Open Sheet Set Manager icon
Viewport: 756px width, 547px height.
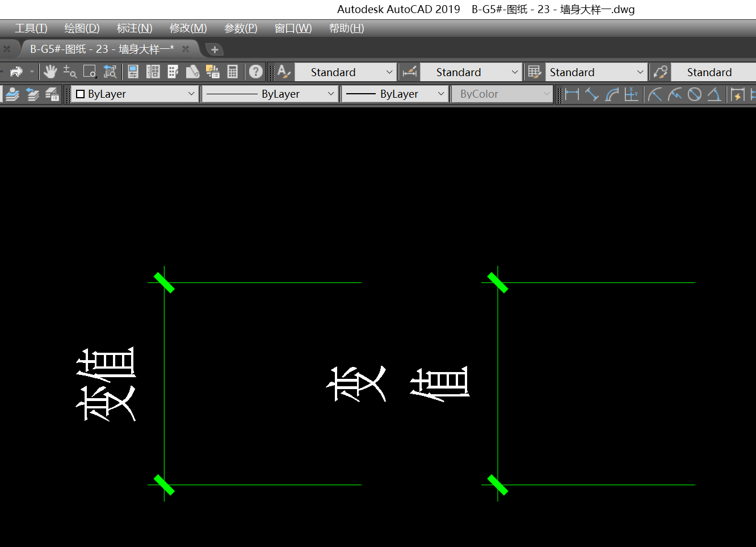pyautogui.click(x=192, y=72)
